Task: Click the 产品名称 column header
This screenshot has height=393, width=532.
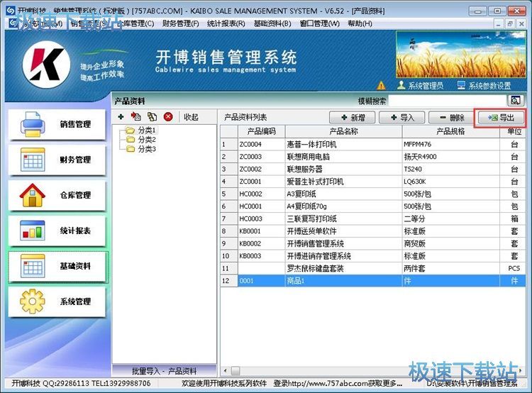Action: [344, 131]
